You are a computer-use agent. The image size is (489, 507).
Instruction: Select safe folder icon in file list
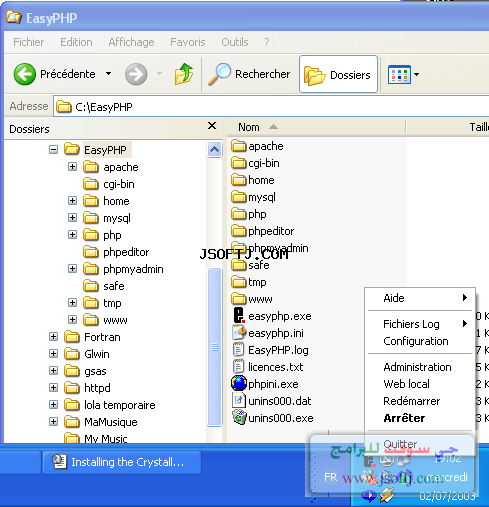pyautogui.click(x=239, y=265)
